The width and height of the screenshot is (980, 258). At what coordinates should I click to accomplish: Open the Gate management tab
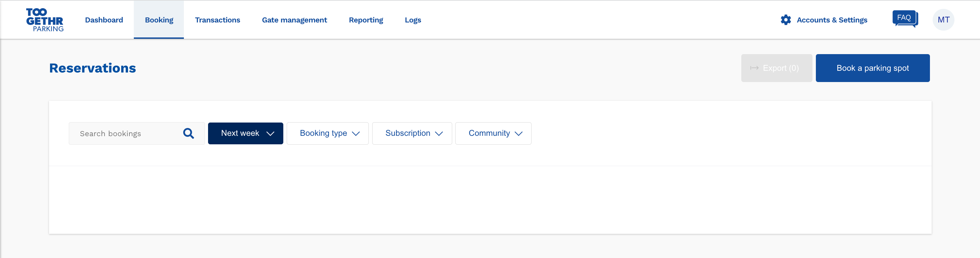(x=294, y=20)
